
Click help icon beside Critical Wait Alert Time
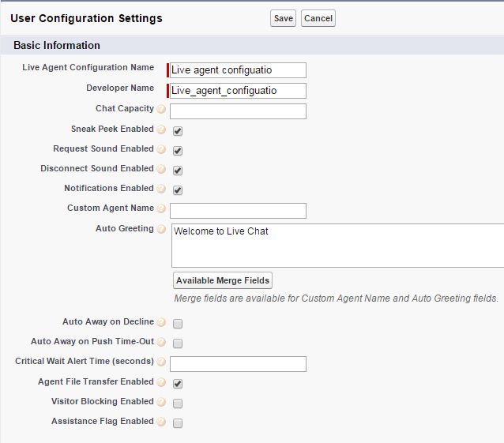pos(161,362)
